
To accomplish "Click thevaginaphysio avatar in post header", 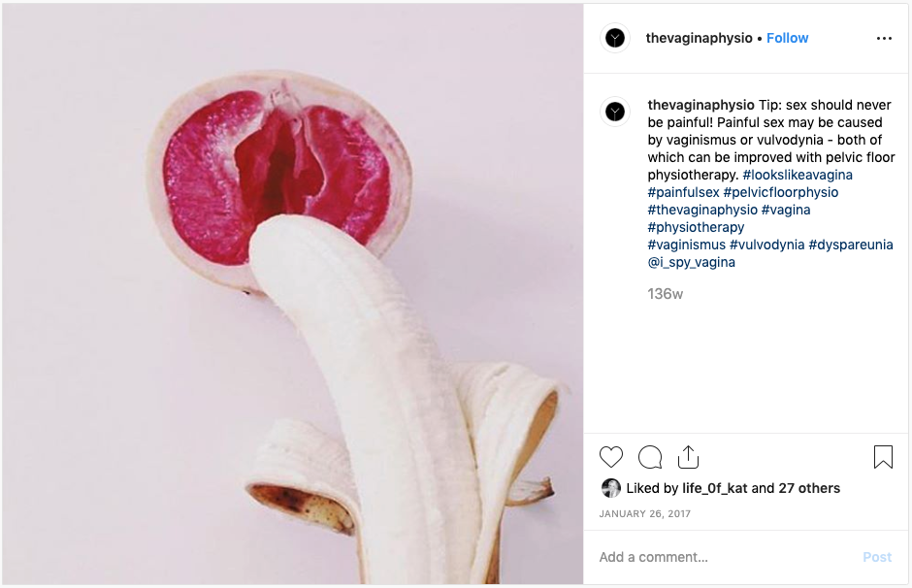I will pyautogui.click(x=615, y=39).
